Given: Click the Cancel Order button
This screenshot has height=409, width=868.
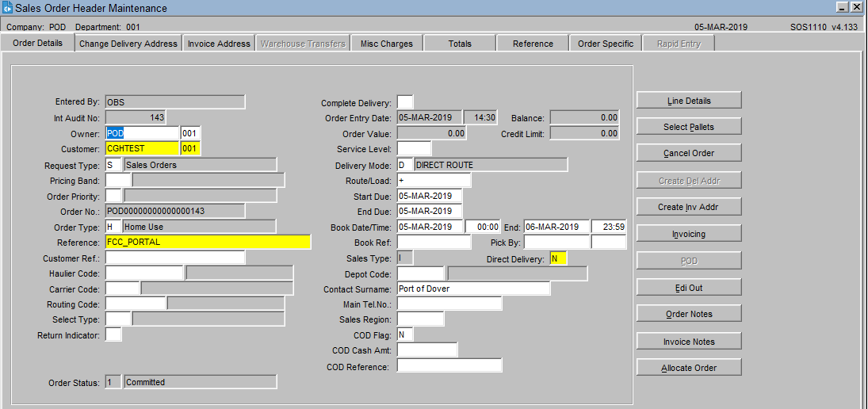Looking at the screenshot, I should coord(688,153).
